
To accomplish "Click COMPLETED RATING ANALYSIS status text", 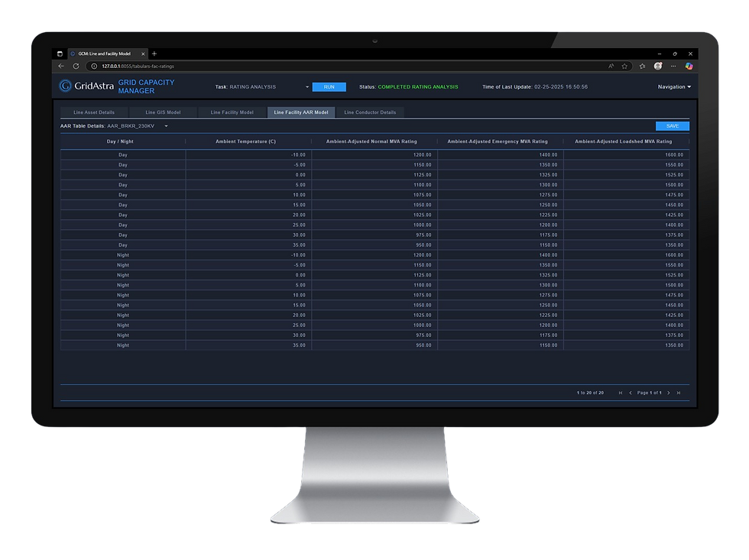I will 418,87.
